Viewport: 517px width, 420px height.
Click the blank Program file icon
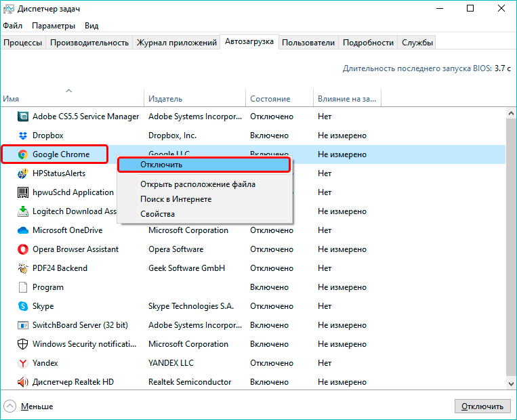pos(23,287)
